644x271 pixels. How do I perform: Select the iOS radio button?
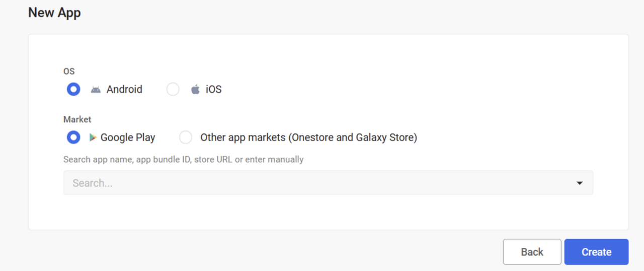click(x=173, y=90)
